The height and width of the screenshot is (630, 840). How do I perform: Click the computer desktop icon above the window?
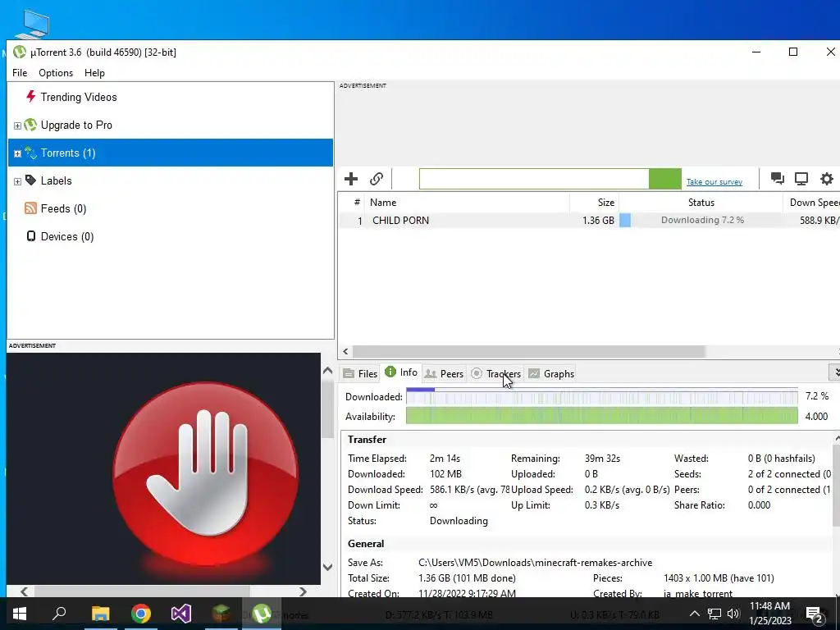33,24
